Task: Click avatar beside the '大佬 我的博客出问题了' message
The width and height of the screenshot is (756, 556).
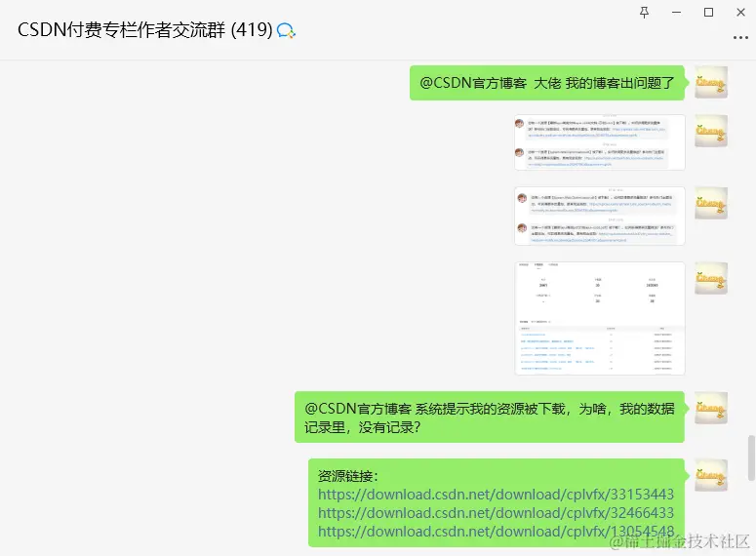Action: (x=711, y=83)
